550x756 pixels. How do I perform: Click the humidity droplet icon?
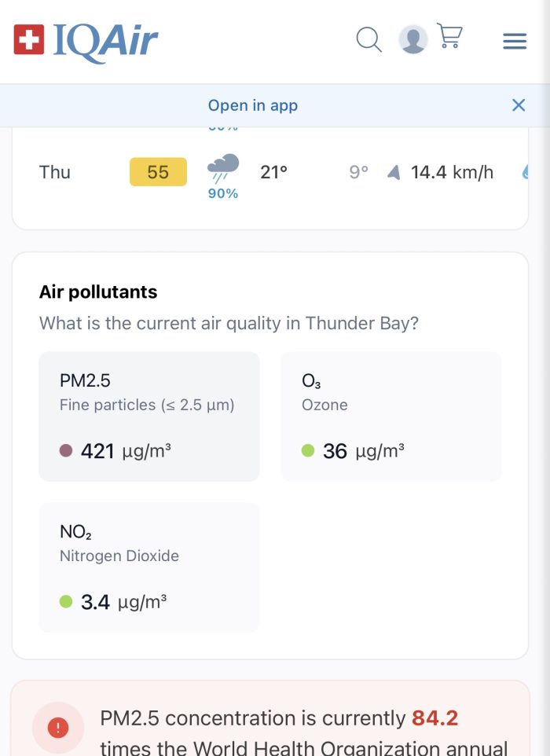pos(526,172)
